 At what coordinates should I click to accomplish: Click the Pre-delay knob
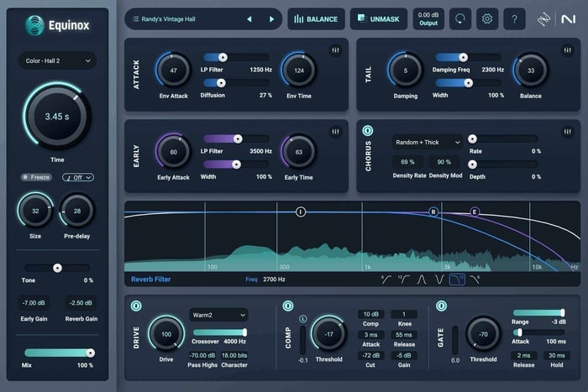(77, 211)
